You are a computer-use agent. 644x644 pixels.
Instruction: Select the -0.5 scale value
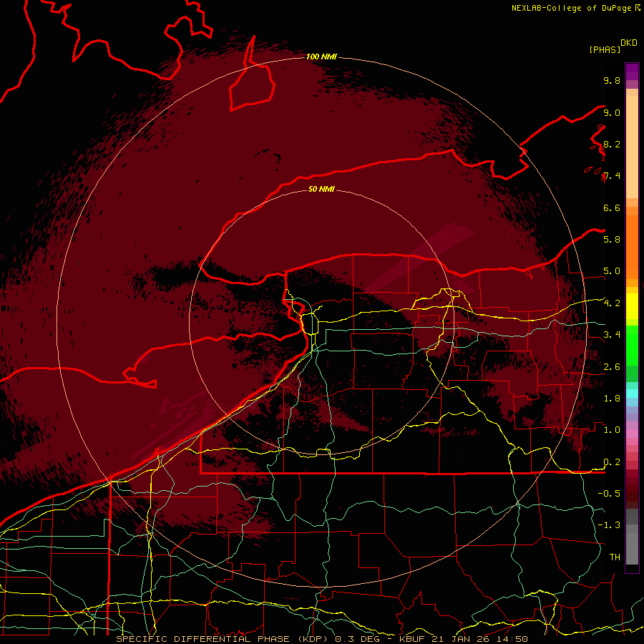[x=609, y=494]
